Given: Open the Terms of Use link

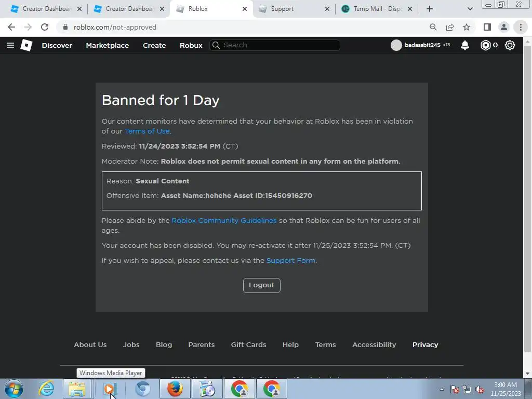Looking at the screenshot, I should tap(147, 131).
